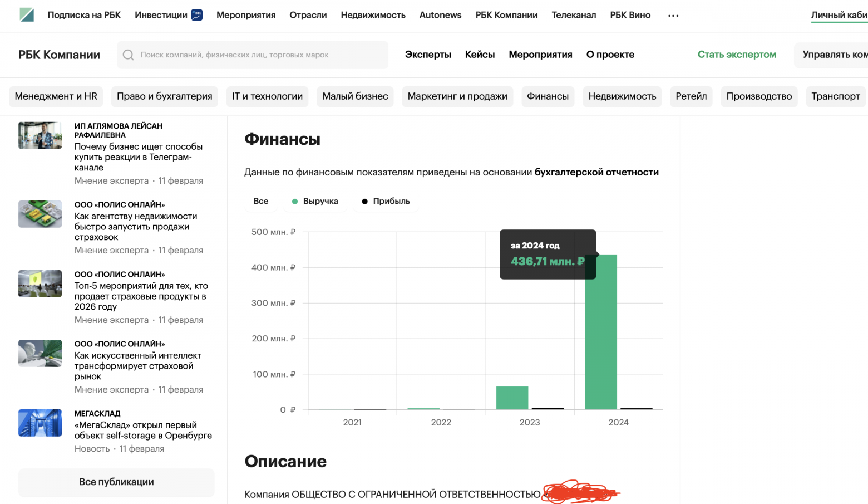Select the Все chart filter
Image resolution: width=868 pixels, height=504 pixels.
pos(260,201)
